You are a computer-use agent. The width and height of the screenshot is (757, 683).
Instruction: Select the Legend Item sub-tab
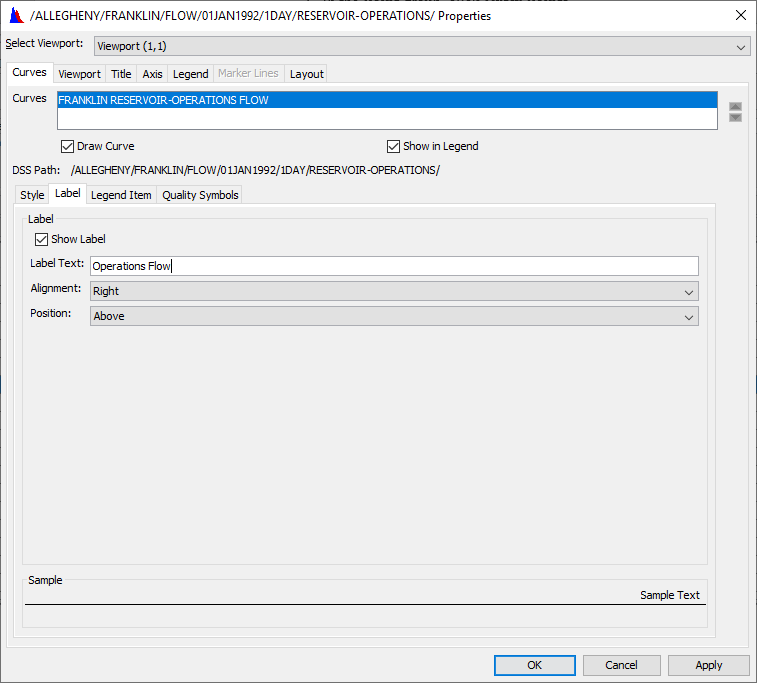click(121, 195)
